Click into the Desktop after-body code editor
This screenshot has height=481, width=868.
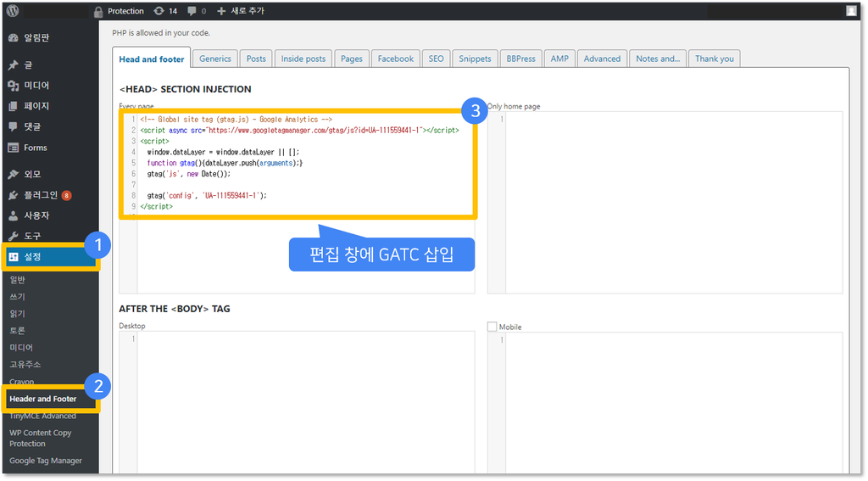(298, 402)
